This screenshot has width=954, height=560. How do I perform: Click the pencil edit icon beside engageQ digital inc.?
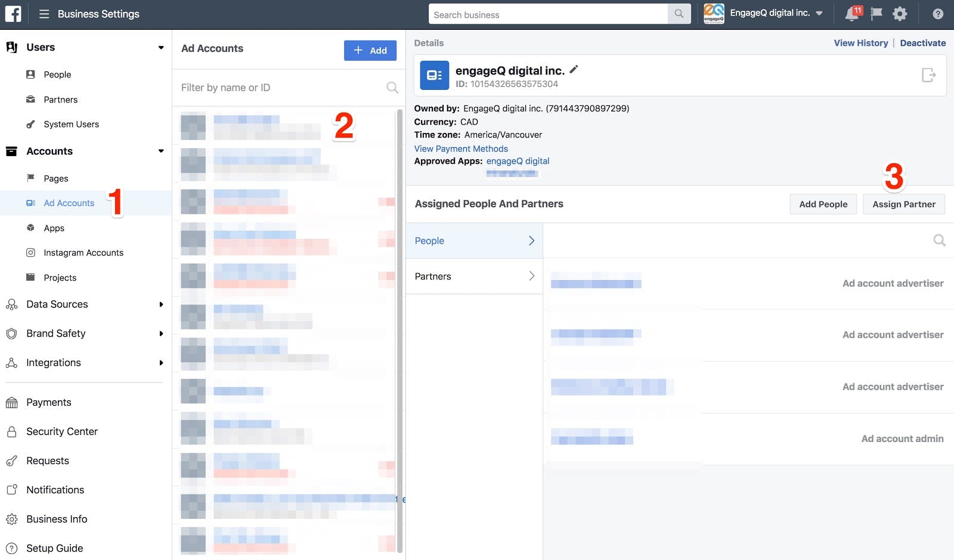coord(574,70)
